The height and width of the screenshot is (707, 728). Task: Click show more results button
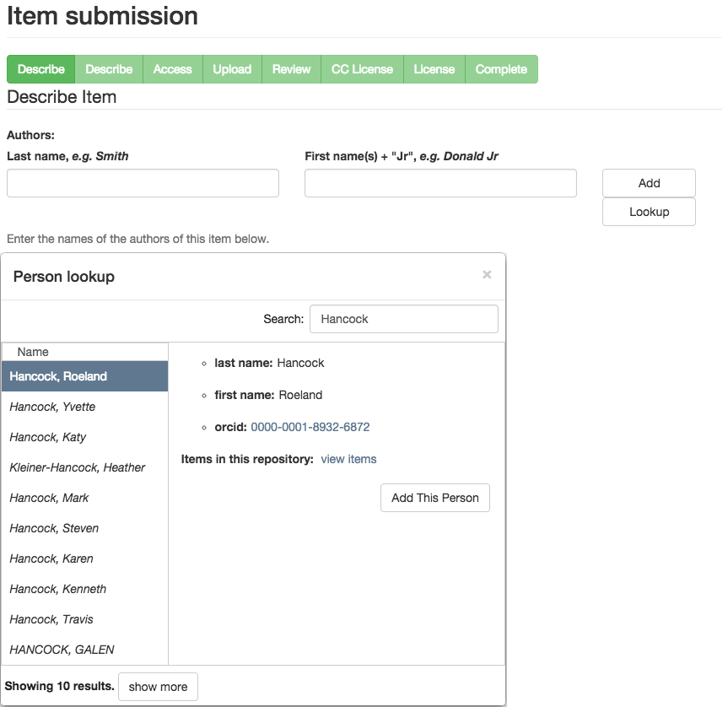158,687
